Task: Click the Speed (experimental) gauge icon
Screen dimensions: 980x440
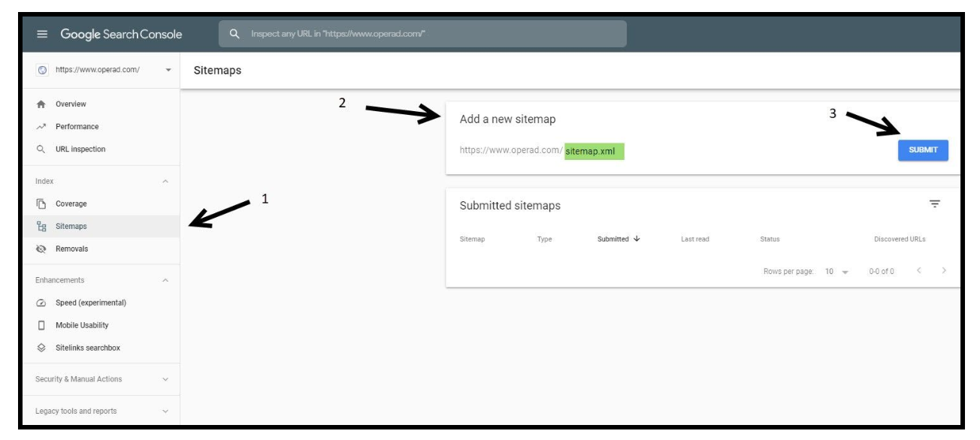Action: pos(41,303)
